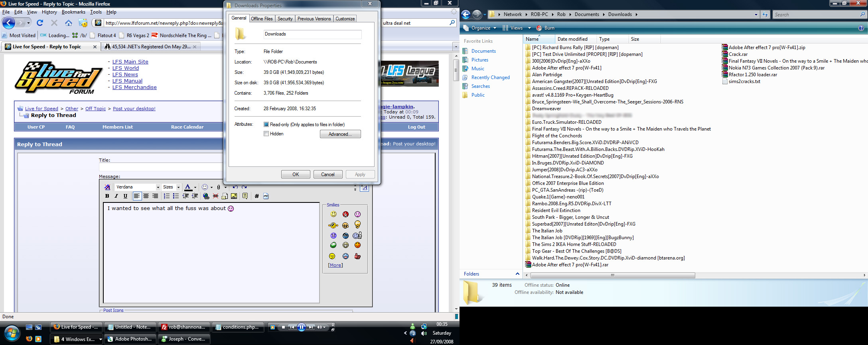This screenshot has width=868, height=345.
Task: Insert the red angry smiley
Action: pyautogui.click(x=345, y=214)
